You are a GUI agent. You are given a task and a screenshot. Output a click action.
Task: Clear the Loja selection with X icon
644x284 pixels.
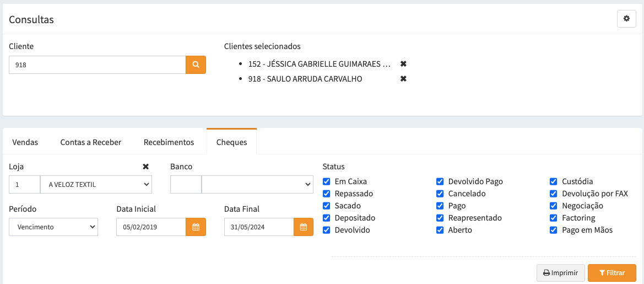click(146, 167)
